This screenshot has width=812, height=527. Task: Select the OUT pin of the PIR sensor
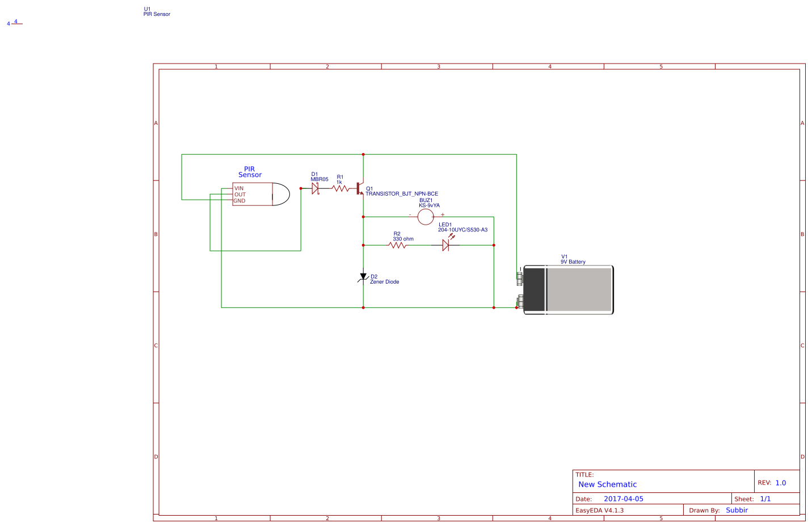click(241, 194)
